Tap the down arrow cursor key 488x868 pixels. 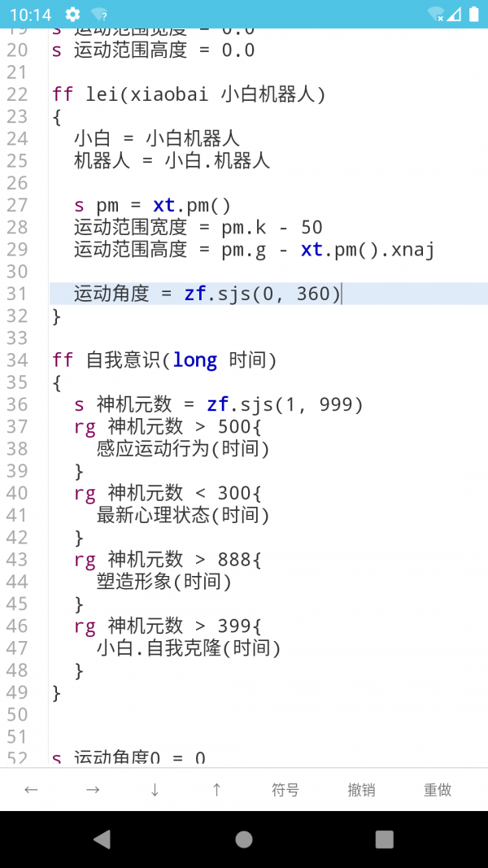pos(155,790)
